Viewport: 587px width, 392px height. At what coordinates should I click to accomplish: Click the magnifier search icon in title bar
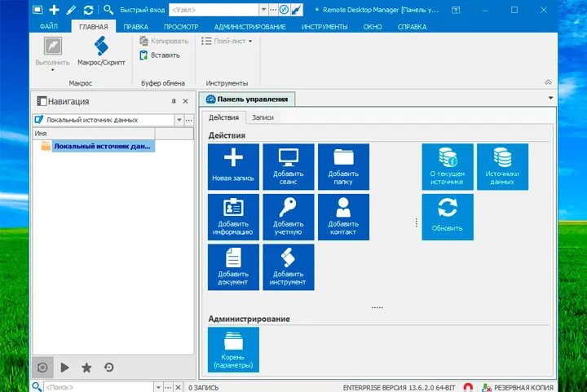[x=108, y=10]
